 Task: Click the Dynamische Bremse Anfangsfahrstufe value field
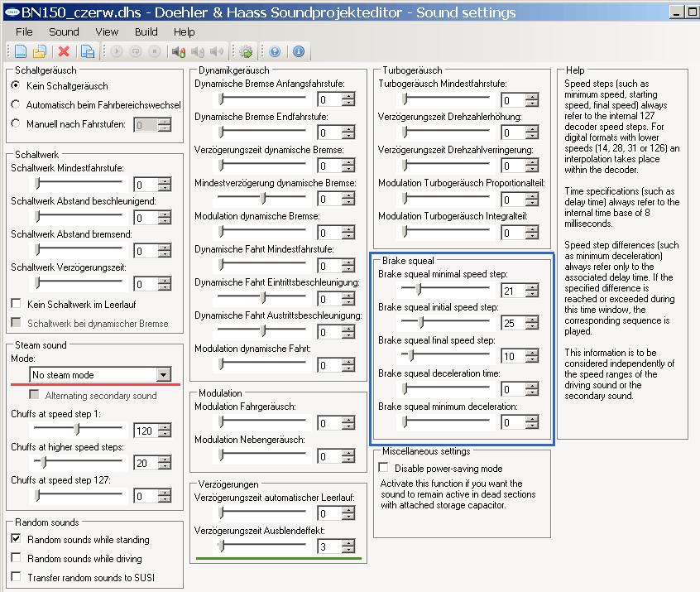tap(329, 99)
